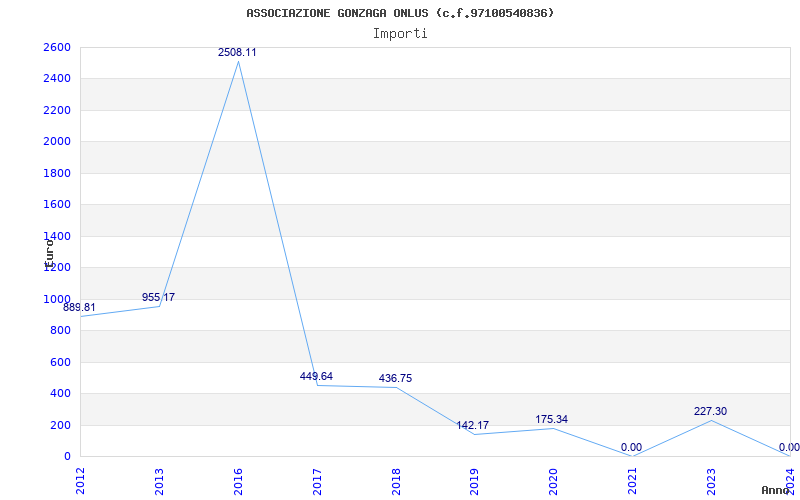
Task: Click the 200 y-axis value
Action: pos(60,425)
